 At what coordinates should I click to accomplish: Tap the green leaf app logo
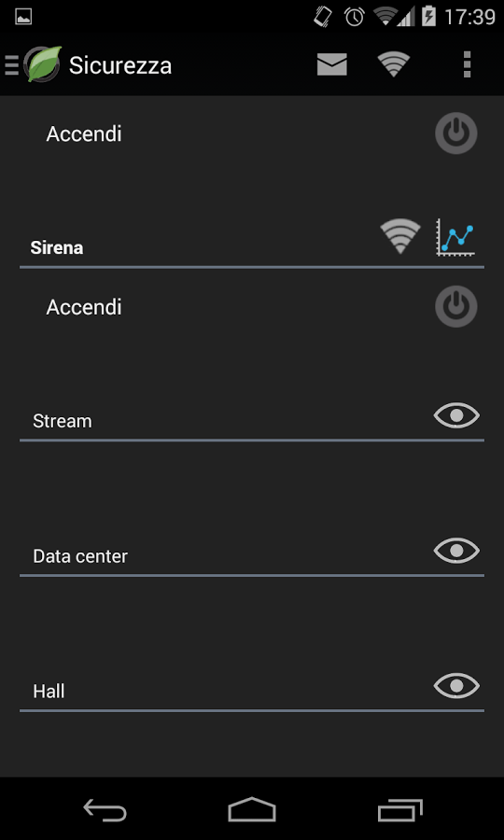[44, 64]
